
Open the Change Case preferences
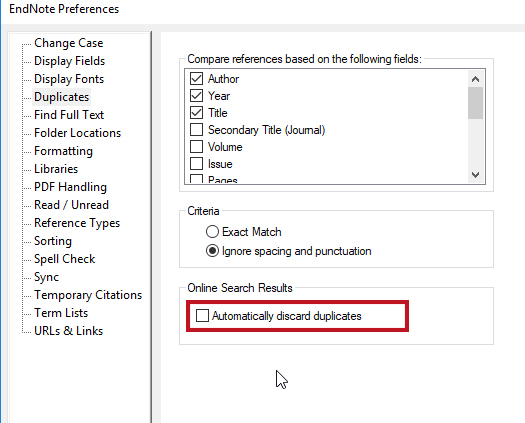69,43
